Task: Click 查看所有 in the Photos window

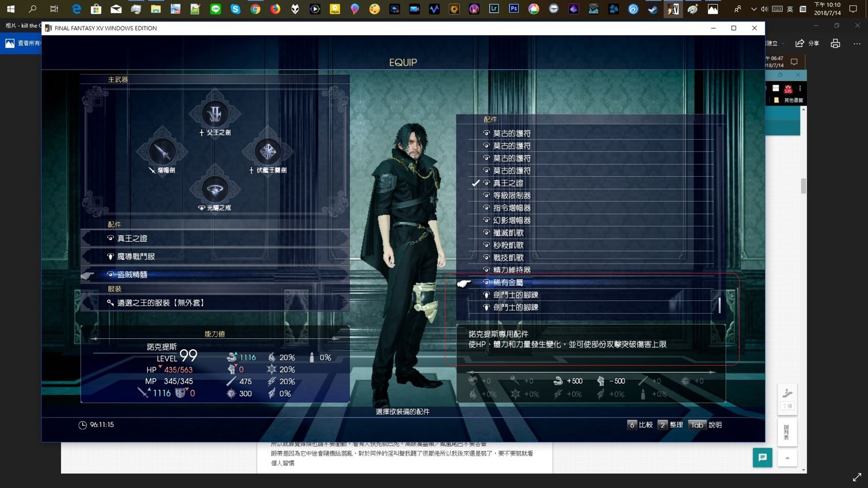Action: pos(22,43)
